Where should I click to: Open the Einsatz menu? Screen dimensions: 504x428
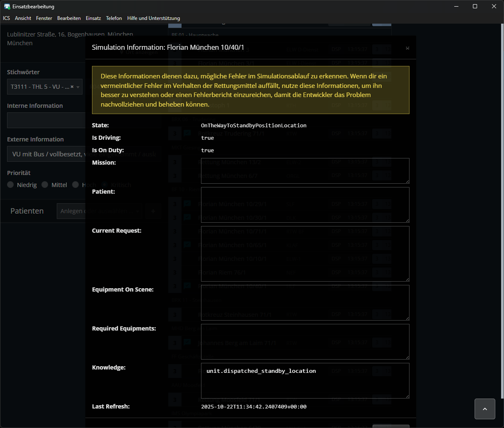tap(93, 18)
